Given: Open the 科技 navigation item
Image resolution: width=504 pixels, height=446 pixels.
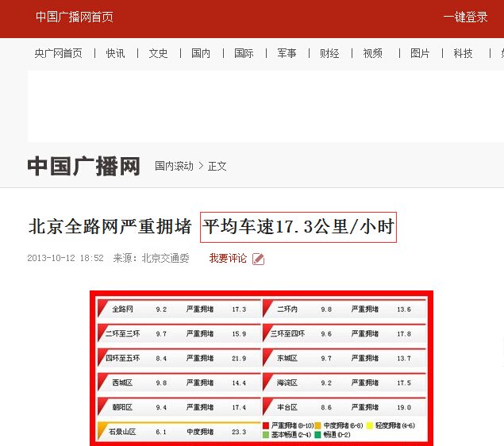Looking at the screenshot, I should tap(463, 53).
